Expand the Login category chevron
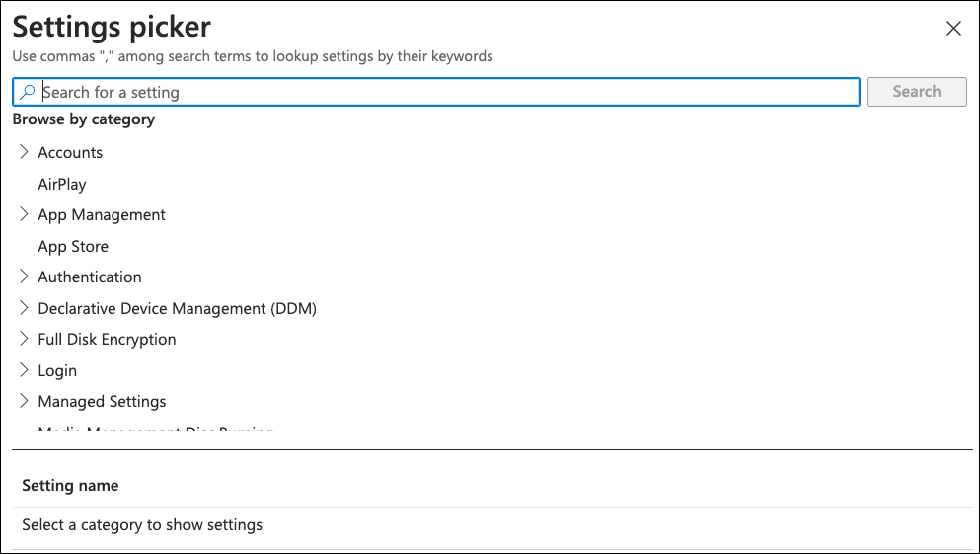Viewport: 980px width, 554px height. click(25, 370)
